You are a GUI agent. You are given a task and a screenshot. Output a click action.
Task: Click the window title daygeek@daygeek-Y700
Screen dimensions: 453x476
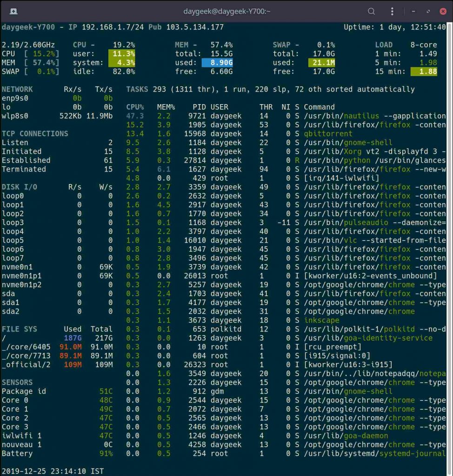point(227,11)
